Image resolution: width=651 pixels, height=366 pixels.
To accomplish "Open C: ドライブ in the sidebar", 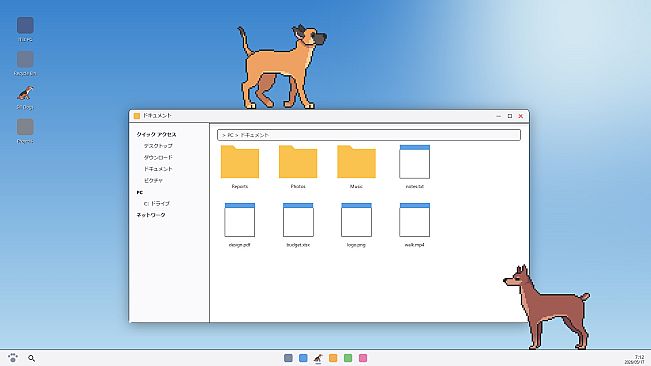I will tap(157, 204).
